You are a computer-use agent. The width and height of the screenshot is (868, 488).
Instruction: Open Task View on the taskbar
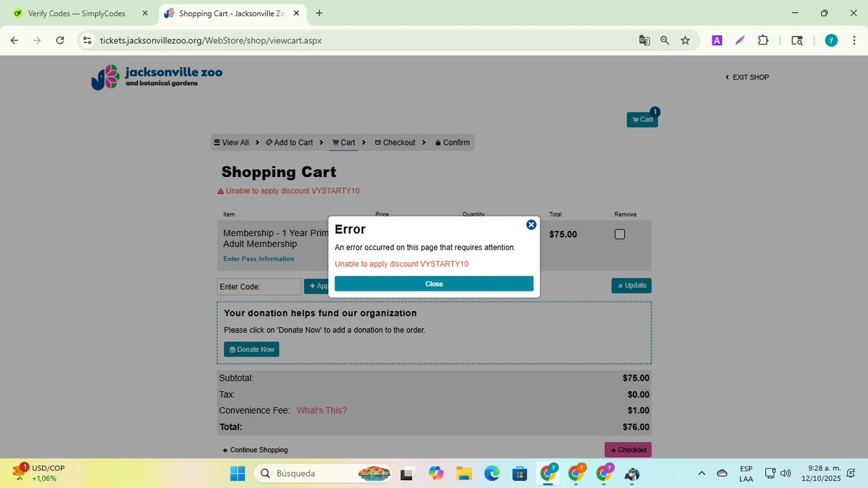tap(407, 474)
